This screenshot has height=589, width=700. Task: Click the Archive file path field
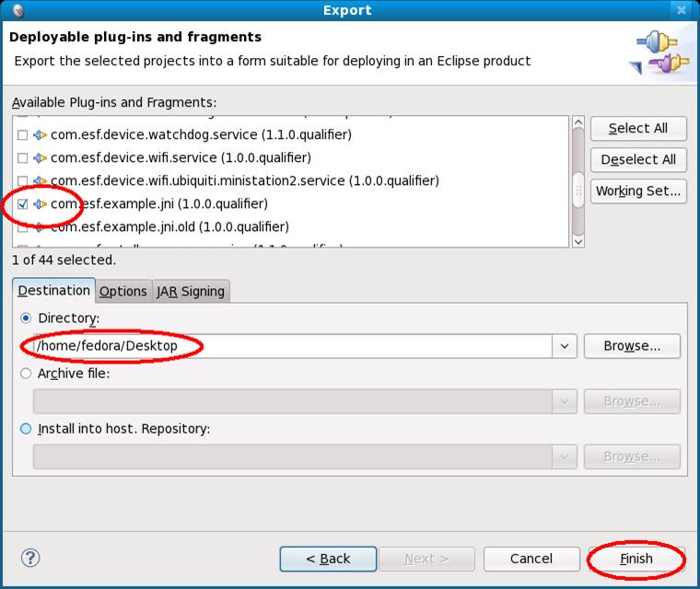click(292, 401)
